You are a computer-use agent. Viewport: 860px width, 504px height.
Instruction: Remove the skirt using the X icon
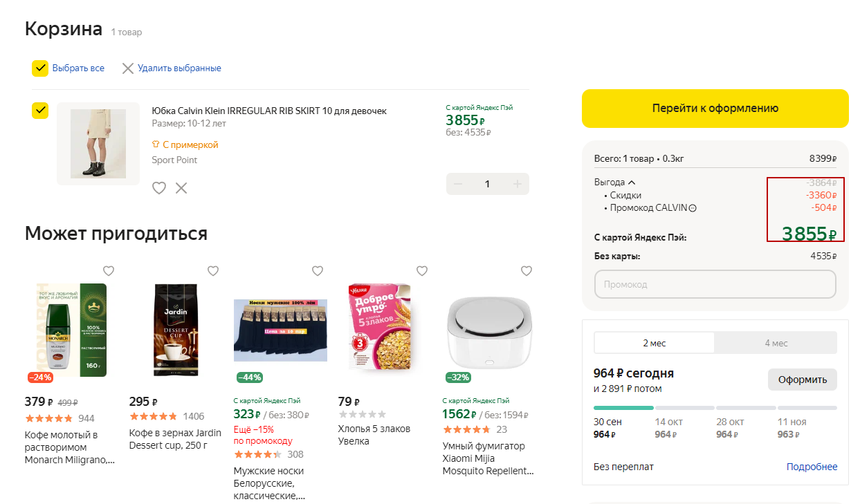(181, 187)
